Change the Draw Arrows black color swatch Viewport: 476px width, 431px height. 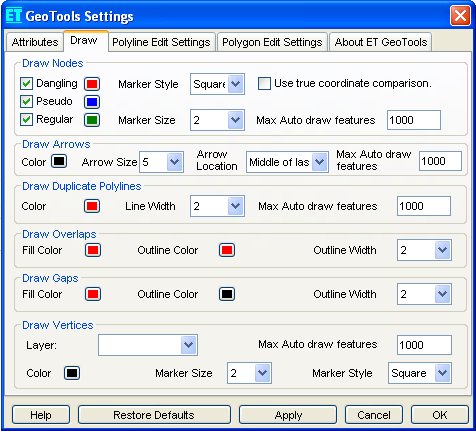59,161
